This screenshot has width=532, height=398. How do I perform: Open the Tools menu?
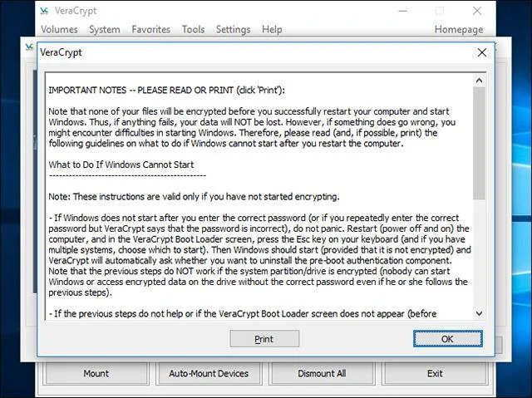coord(193,29)
